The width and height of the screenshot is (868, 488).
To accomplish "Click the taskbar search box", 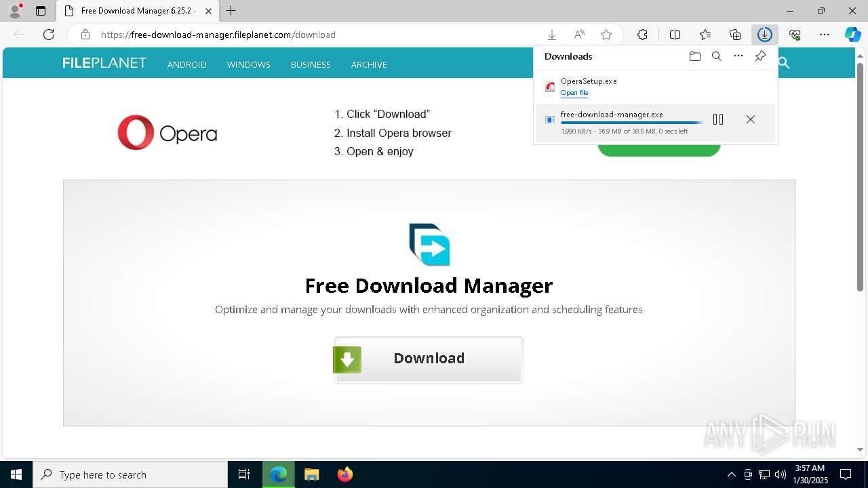I will coord(130,474).
